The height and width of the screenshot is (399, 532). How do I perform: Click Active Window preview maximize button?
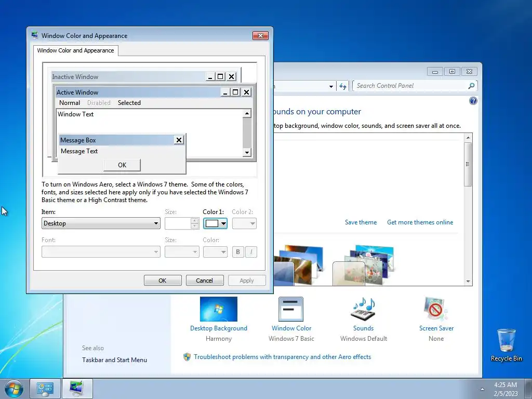235,92
